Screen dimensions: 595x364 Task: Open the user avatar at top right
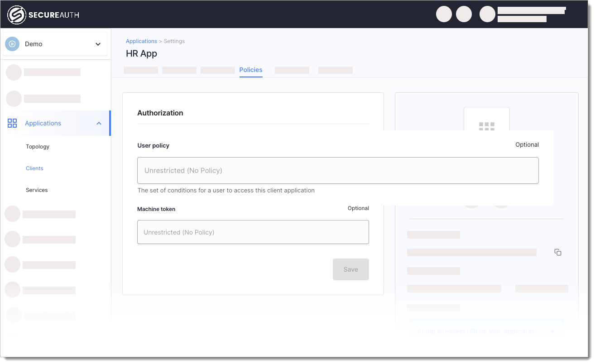(x=487, y=14)
